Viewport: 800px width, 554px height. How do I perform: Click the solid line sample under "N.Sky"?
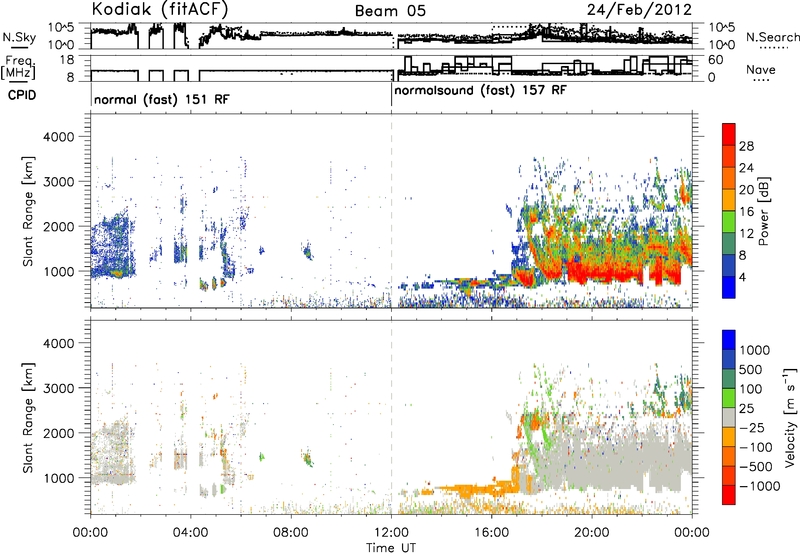(x=19, y=48)
